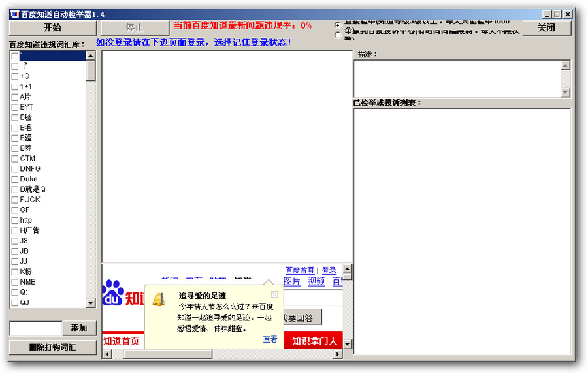Maximize the 百度知道自动检举器 window
Image resolution: width=588 pixels, height=374 pixels.
point(557,14)
